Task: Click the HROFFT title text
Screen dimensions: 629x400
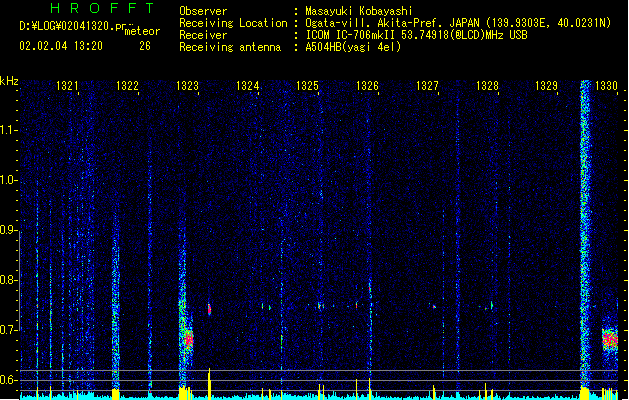Action: pyautogui.click(x=102, y=8)
